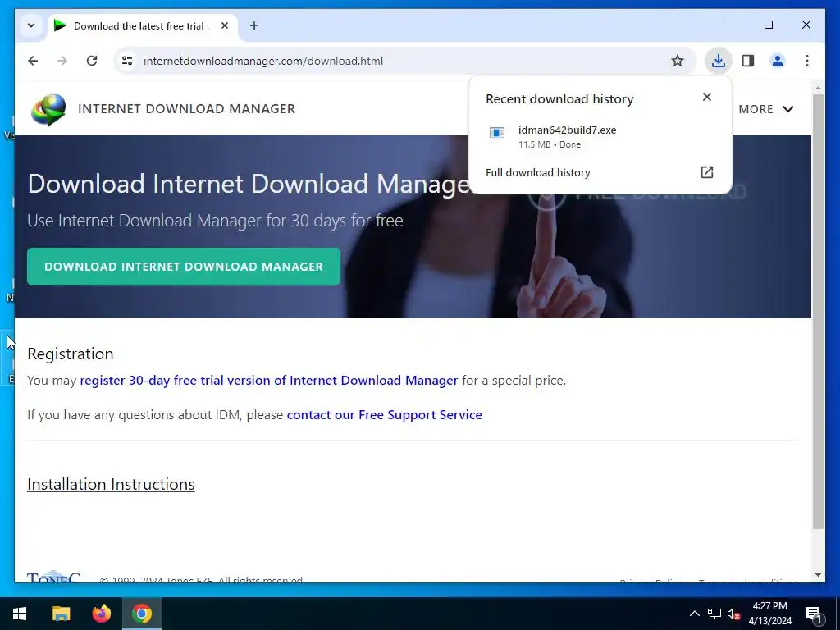Open File Explorer from the taskbar
Image resolution: width=840 pixels, height=630 pixels.
pos(61,614)
